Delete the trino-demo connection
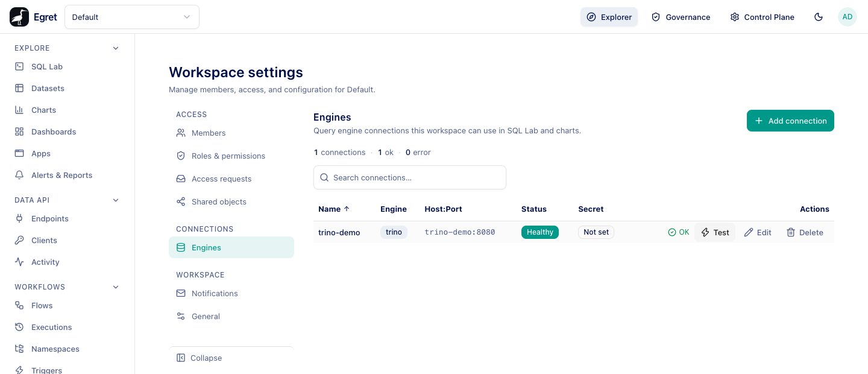The height and width of the screenshot is (374, 868). [805, 232]
